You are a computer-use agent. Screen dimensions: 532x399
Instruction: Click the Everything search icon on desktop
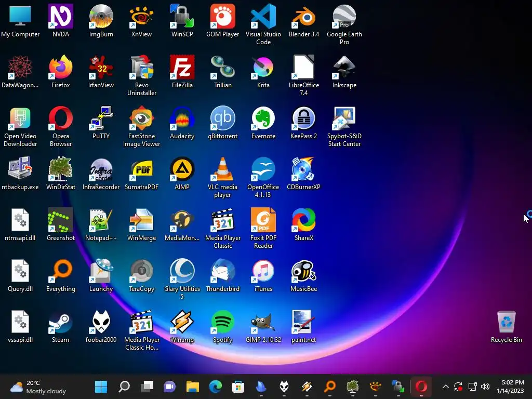point(61,271)
